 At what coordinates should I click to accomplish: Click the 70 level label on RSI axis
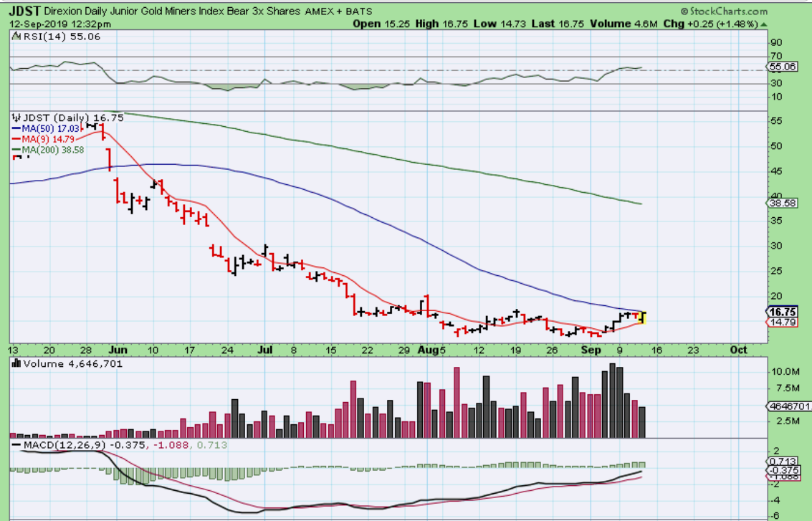click(776, 56)
